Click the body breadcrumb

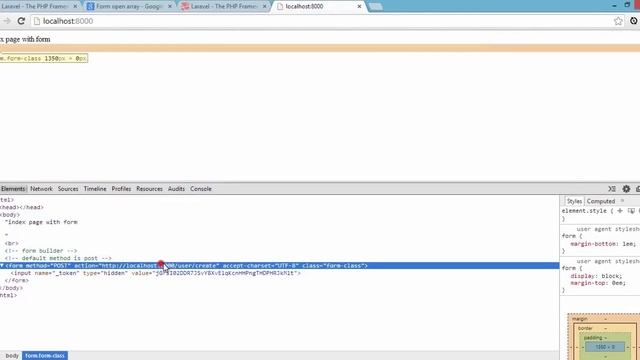[x=12, y=356]
